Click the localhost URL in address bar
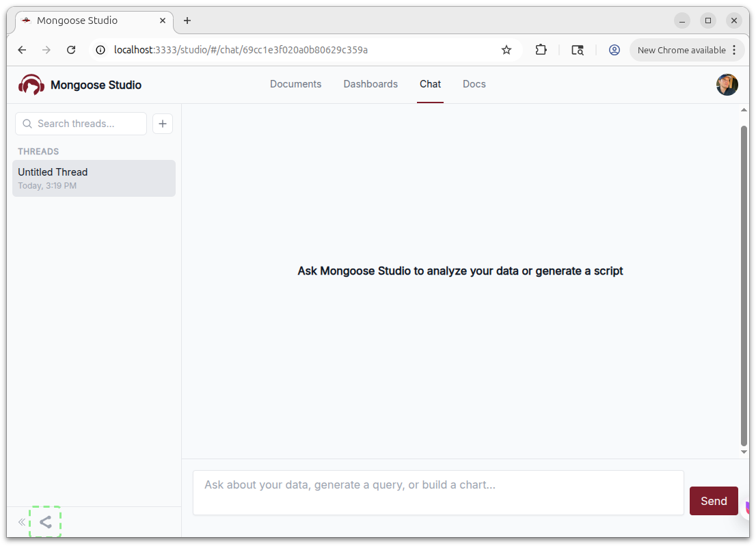 [x=241, y=50]
